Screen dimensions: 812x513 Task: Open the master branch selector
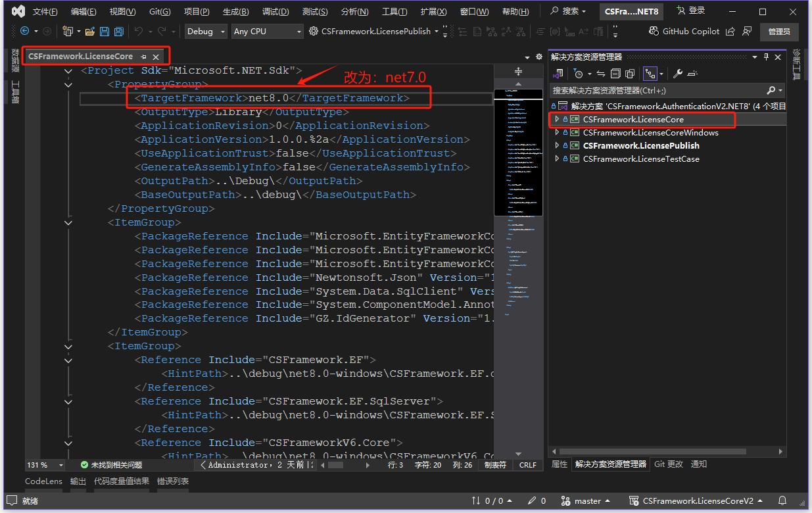(x=586, y=501)
